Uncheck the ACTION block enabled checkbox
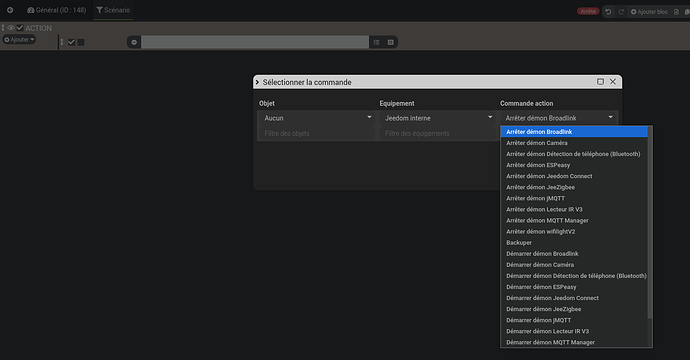The width and height of the screenshot is (690, 360). click(20, 28)
